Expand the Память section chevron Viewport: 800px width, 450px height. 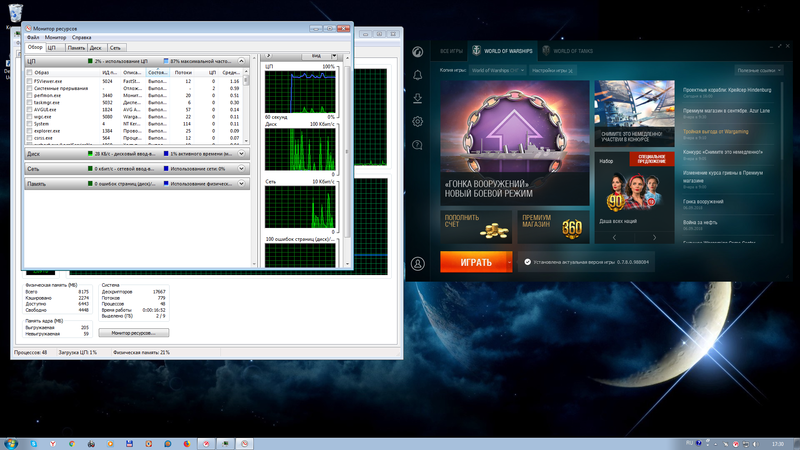[241, 184]
